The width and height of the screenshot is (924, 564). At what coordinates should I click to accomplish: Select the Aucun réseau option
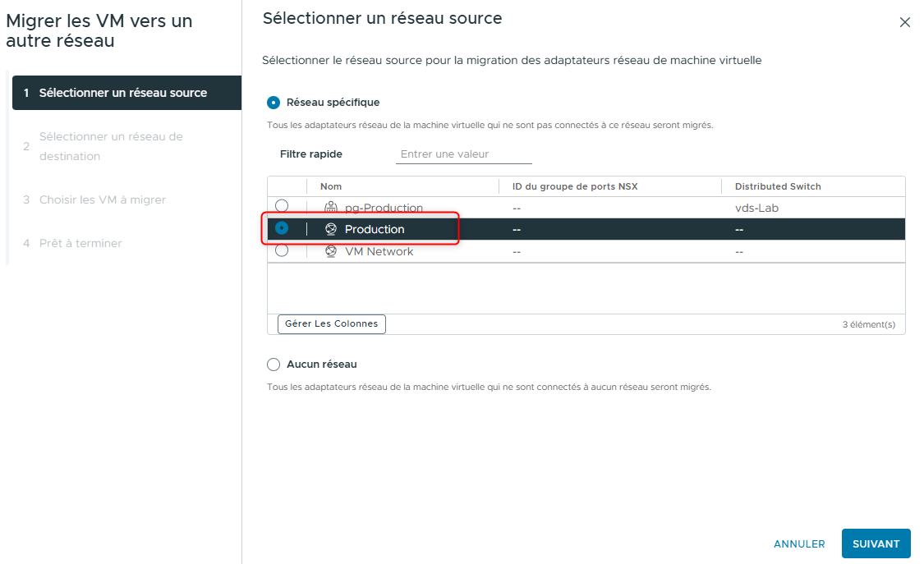coord(273,364)
